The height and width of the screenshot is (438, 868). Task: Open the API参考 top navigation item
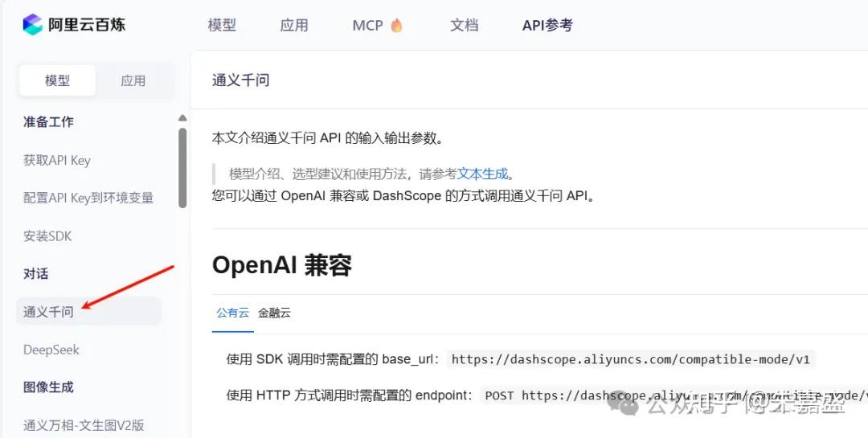click(547, 25)
